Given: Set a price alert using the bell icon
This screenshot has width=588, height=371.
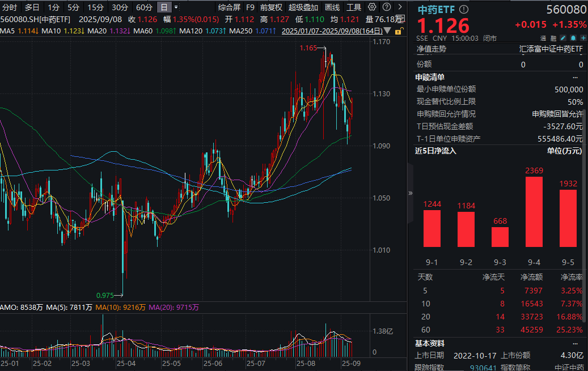Looking at the screenshot, I should click(573, 37).
